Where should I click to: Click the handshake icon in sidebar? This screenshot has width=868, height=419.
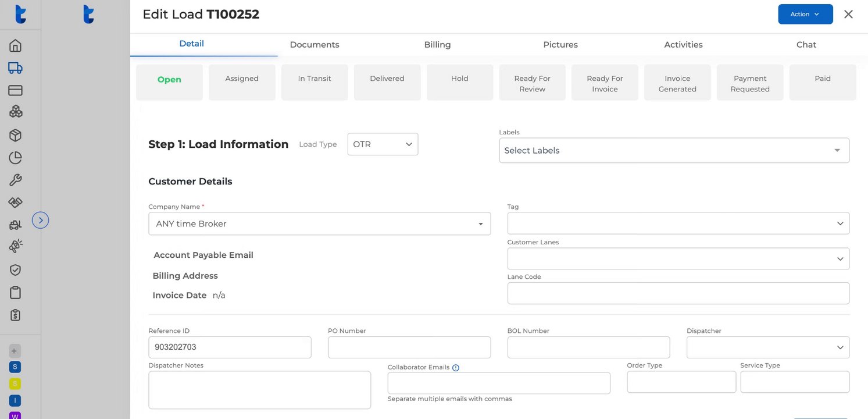coord(16,203)
